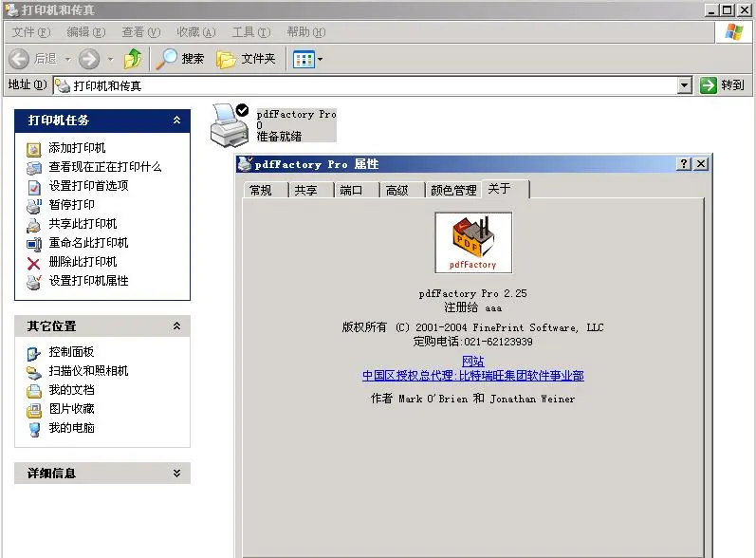Collapse the 其它位置 panel
The image size is (756, 558).
coord(177,326)
